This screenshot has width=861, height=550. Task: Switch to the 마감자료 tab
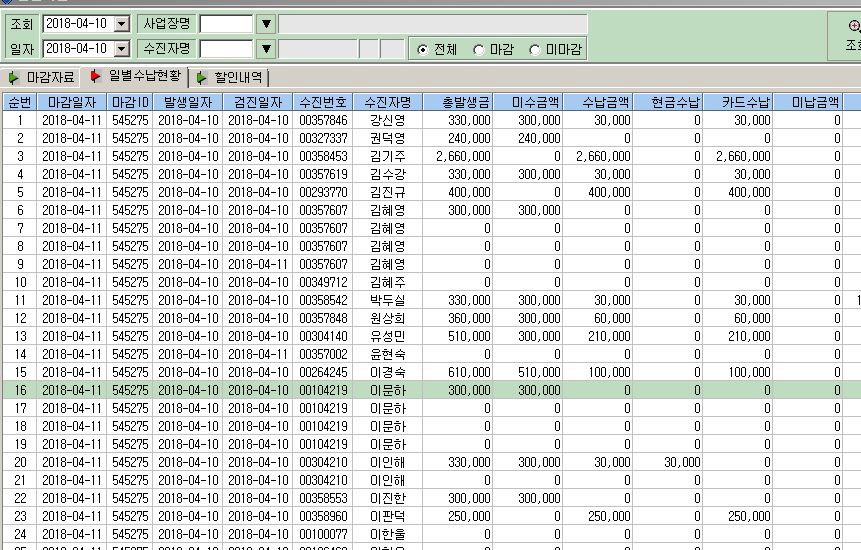[x=42, y=77]
